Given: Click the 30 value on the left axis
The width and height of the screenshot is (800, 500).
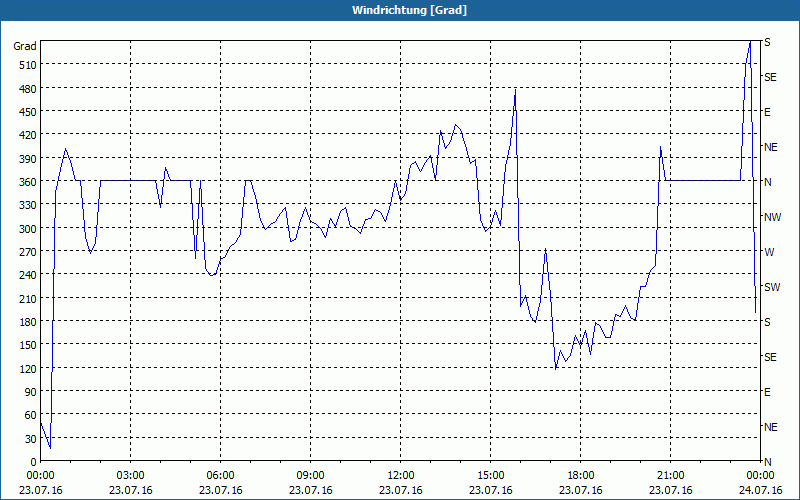Looking at the screenshot, I should click(x=31, y=439).
